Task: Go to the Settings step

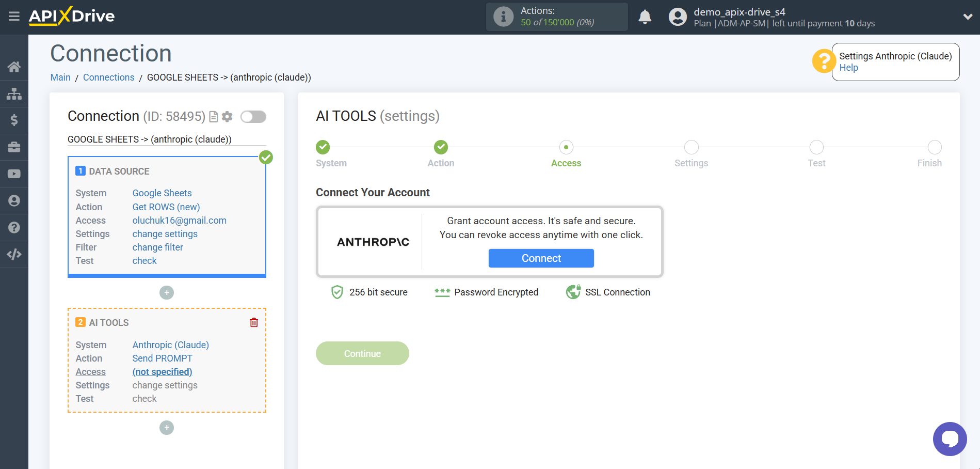Action: coord(692,147)
